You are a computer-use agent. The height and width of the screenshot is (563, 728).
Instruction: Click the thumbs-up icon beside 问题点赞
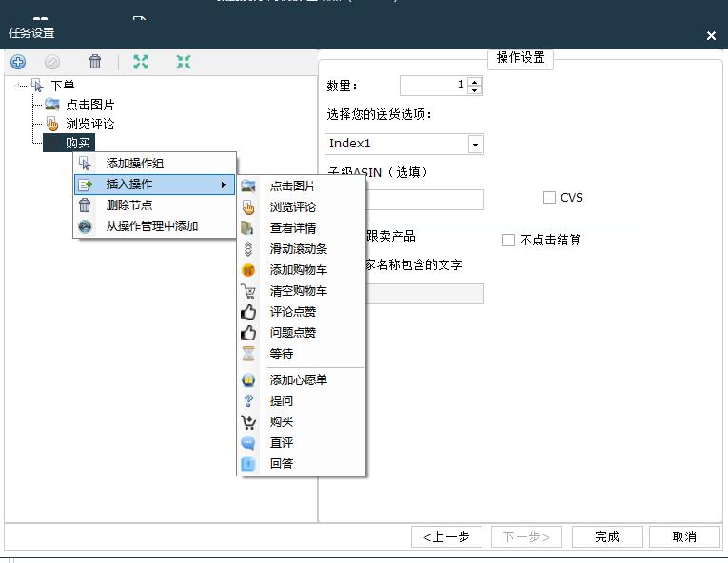click(x=248, y=333)
